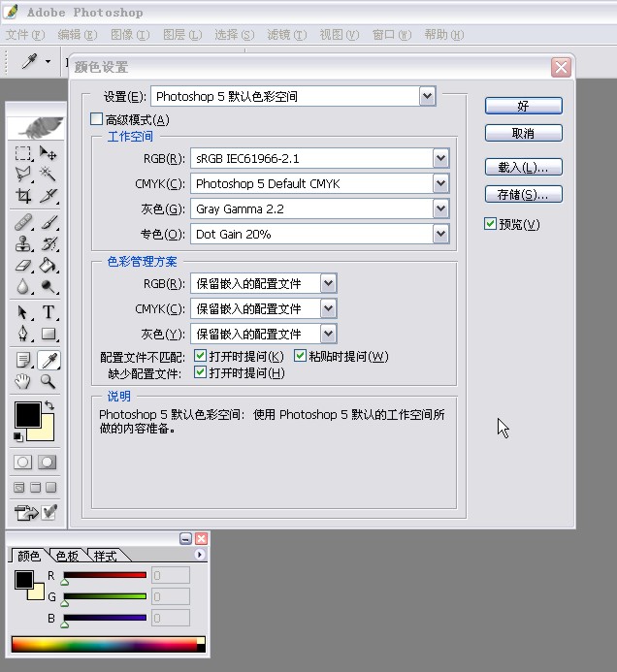617x672 pixels.
Task: Open the 图层 menu
Action: 182,35
